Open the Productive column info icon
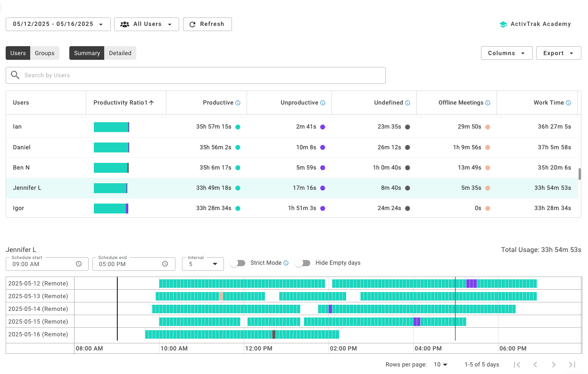Image resolution: width=588 pixels, height=374 pixels. click(238, 103)
